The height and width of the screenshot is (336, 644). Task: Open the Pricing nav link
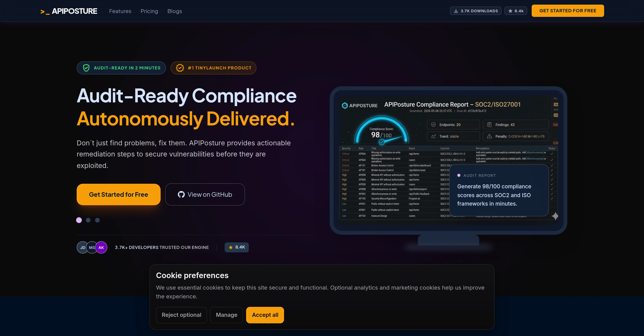pyautogui.click(x=149, y=11)
